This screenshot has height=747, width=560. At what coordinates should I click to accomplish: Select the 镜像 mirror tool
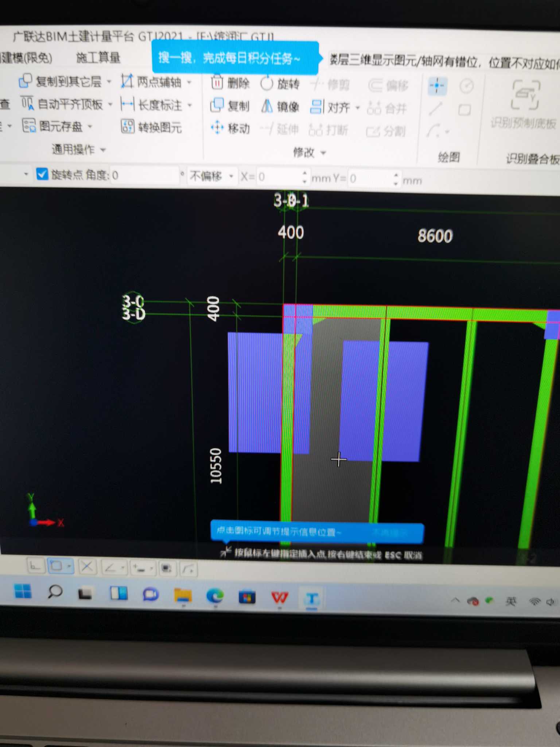(x=280, y=107)
